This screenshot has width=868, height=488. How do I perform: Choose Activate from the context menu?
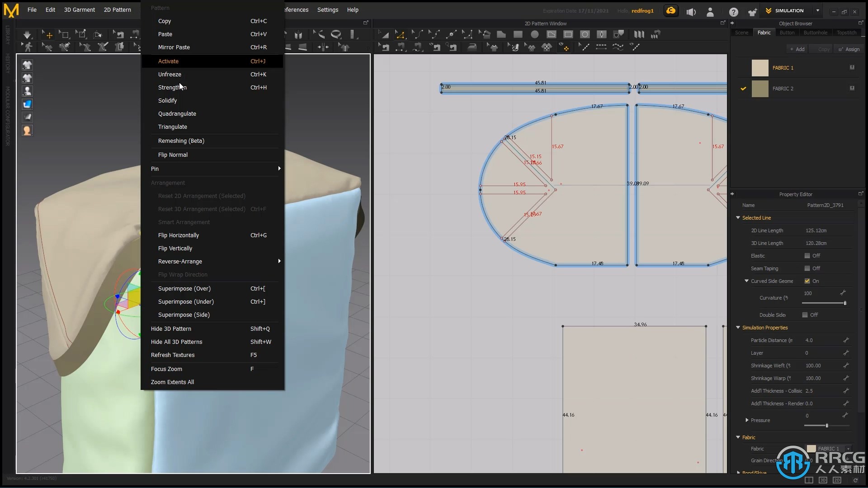pos(212,61)
